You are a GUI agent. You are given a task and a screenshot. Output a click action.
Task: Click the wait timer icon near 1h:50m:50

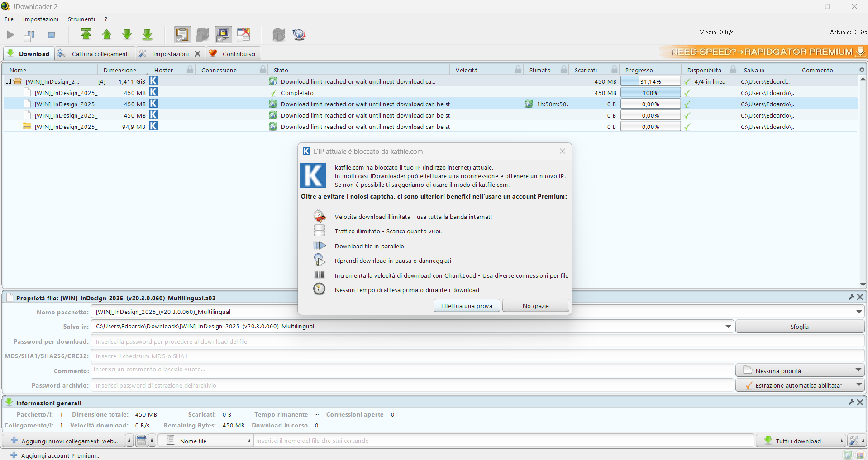coord(529,104)
